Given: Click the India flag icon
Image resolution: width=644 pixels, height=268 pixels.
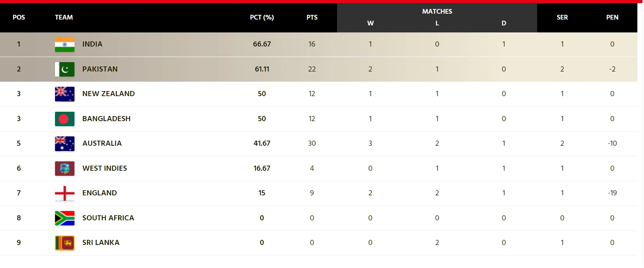Looking at the screenshot, I should pos(65,45).
